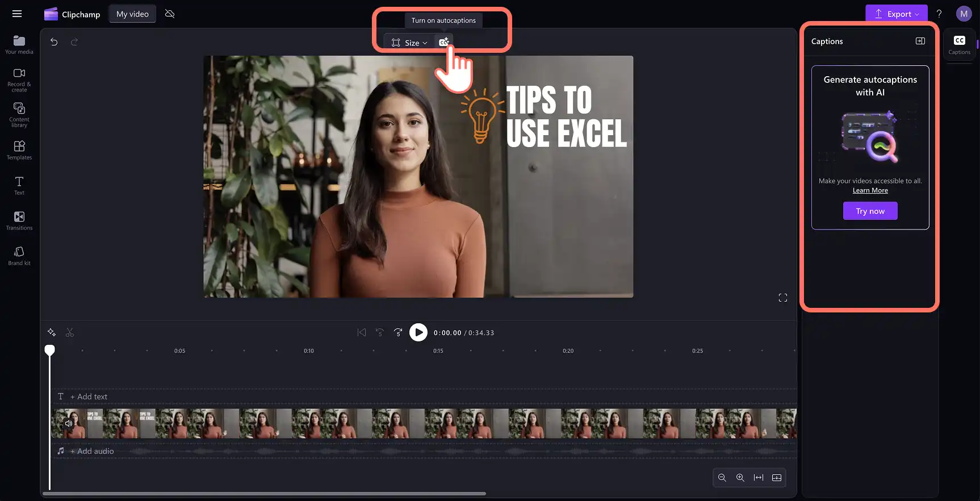Select the Captions tab on right
This screenshot has width=980, height=501.
coord(960,45)
